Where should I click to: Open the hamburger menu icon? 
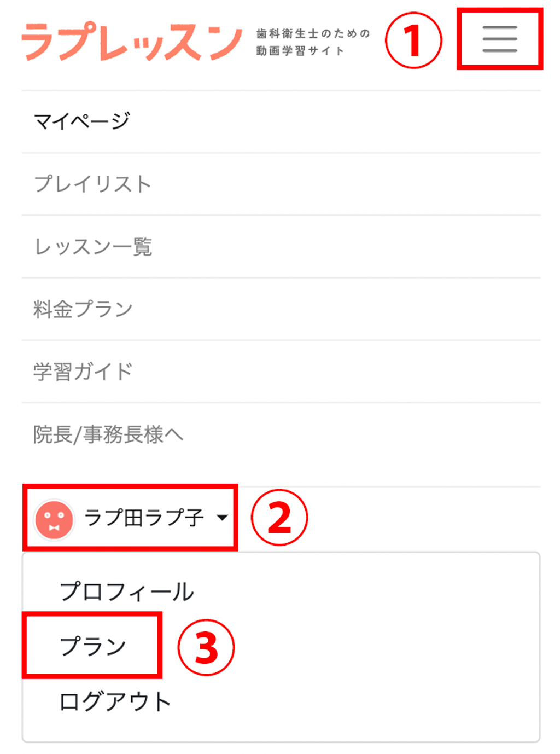[499, 39]
